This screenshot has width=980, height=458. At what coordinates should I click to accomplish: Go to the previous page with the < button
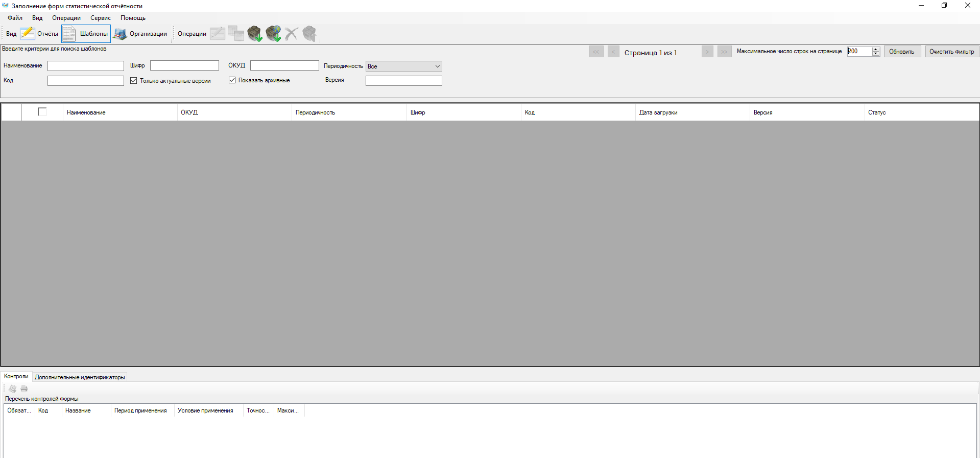tap(613, 52)
